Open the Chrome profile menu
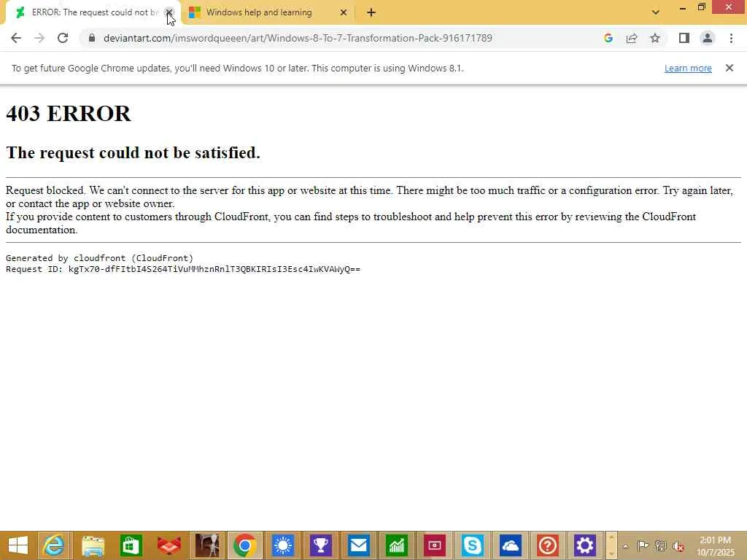 [x=708, y=38]
